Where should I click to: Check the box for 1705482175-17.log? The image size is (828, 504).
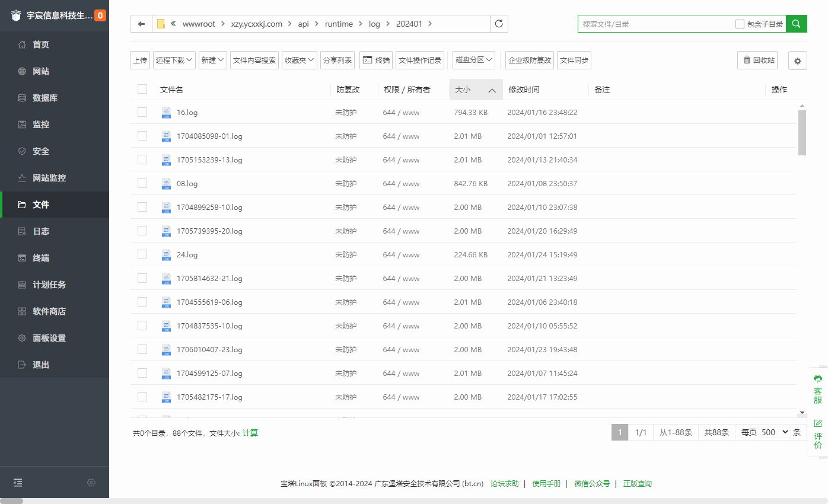142,397
